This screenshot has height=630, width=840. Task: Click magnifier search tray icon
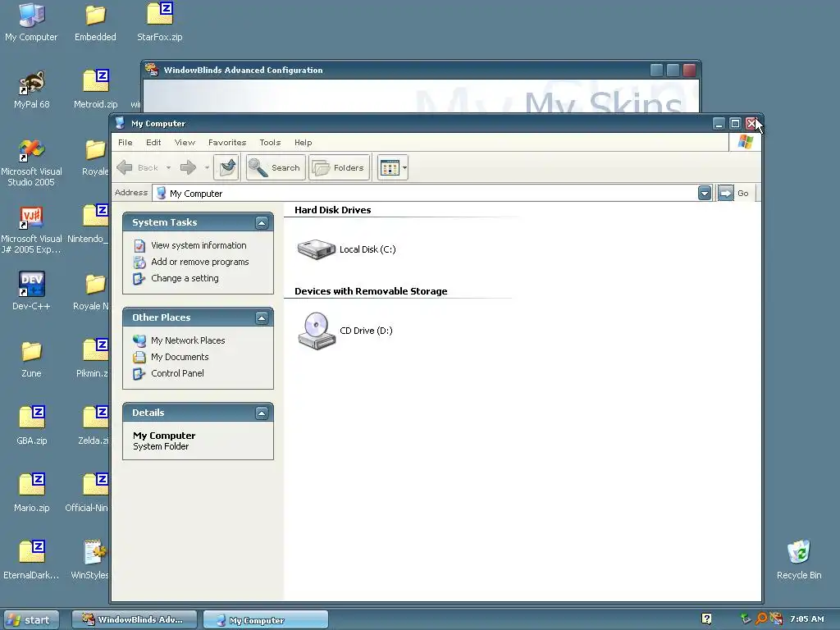(760, 619)
